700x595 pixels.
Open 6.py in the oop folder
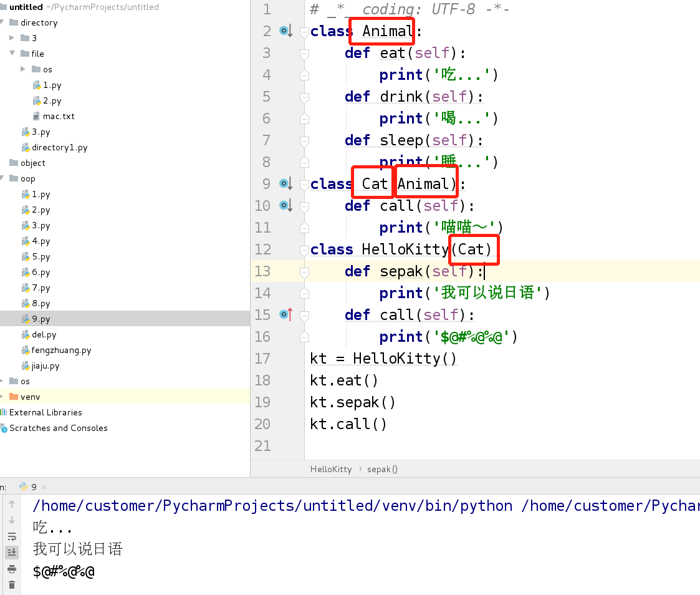36,272
